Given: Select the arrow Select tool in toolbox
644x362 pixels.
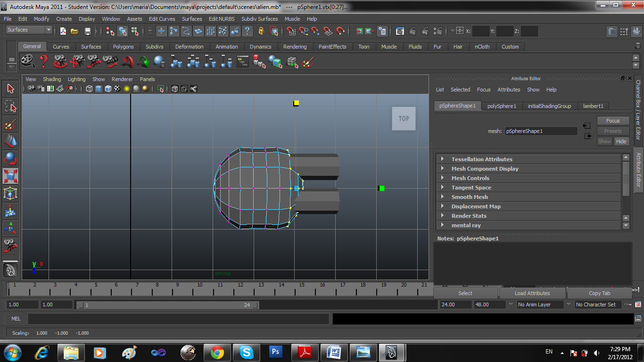Looking at the screenshot, I should [10, 89].
